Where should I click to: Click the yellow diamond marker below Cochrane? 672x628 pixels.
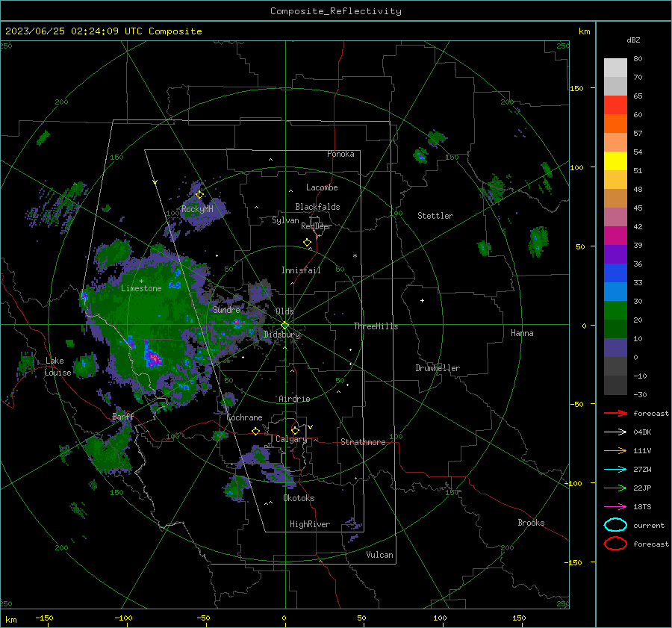255,431
